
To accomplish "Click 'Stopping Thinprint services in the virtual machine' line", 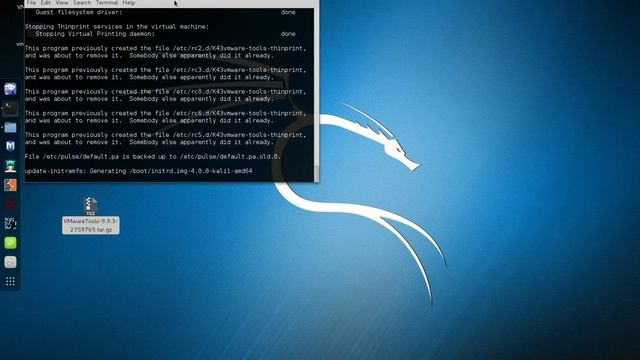I will click(x=117, y=27).
